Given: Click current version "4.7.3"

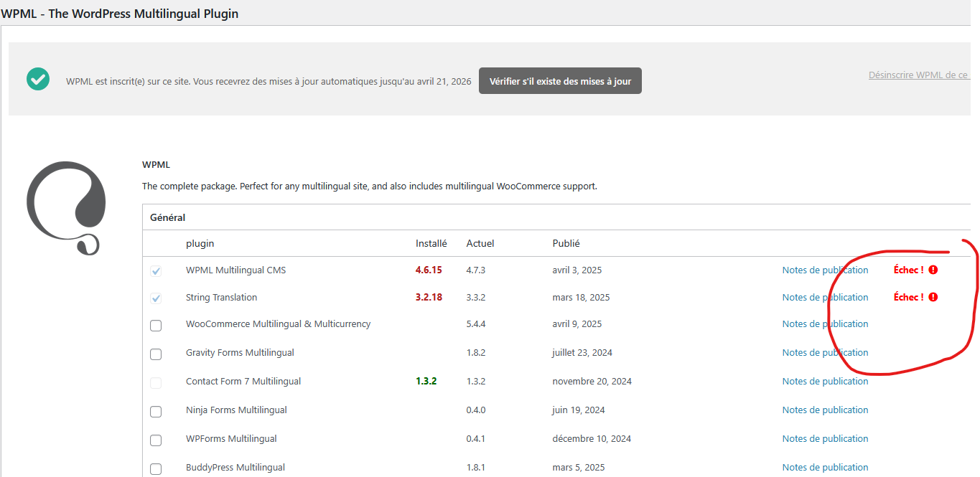Looking at the screenshot, I should click(476, 270).
